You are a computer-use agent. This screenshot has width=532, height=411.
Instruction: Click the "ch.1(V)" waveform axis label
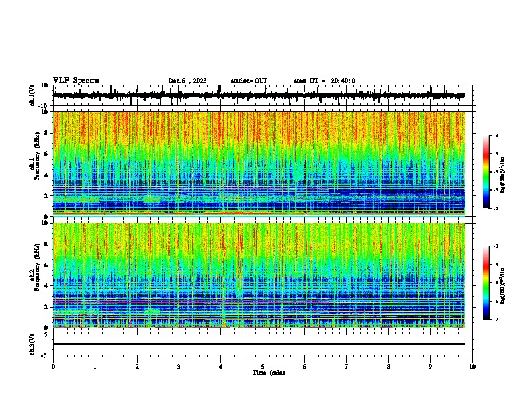click(32, 95)
